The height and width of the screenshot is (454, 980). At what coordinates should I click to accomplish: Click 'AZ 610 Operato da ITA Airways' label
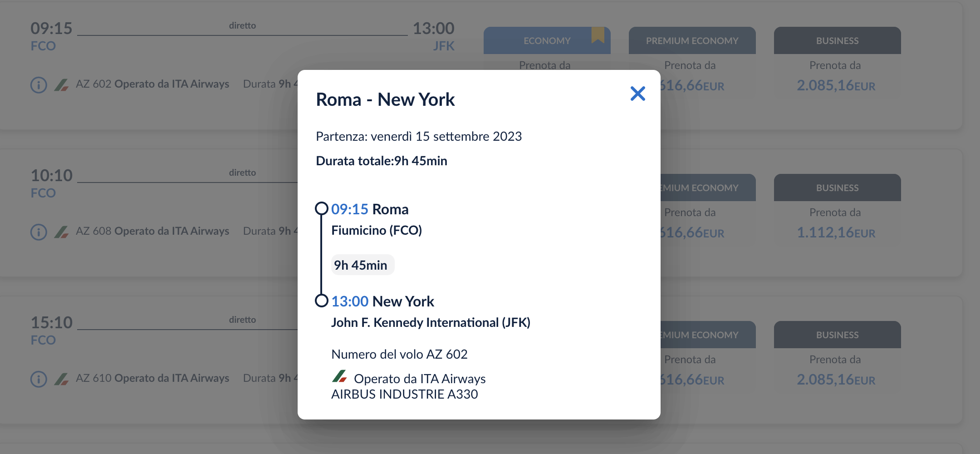152,378
